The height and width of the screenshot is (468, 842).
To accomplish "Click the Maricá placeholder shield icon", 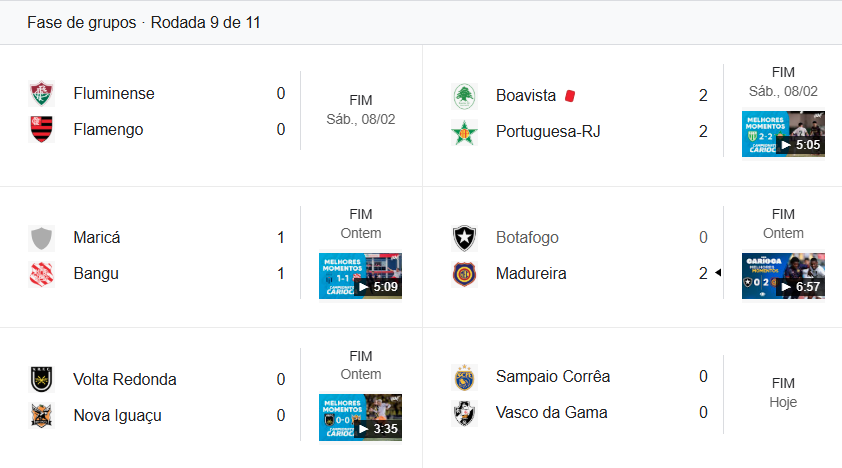I will coord(41,238).
